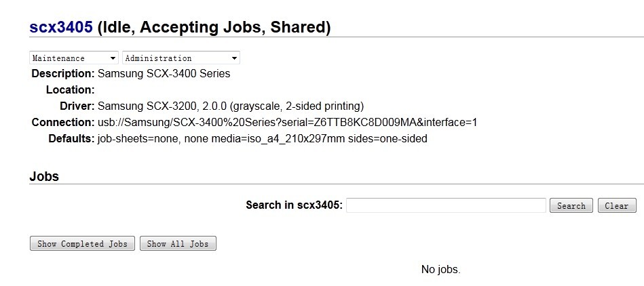644x286 pixels.
Task: Click the Maintenance dropdown arrow
Action: tap(113, 58)
